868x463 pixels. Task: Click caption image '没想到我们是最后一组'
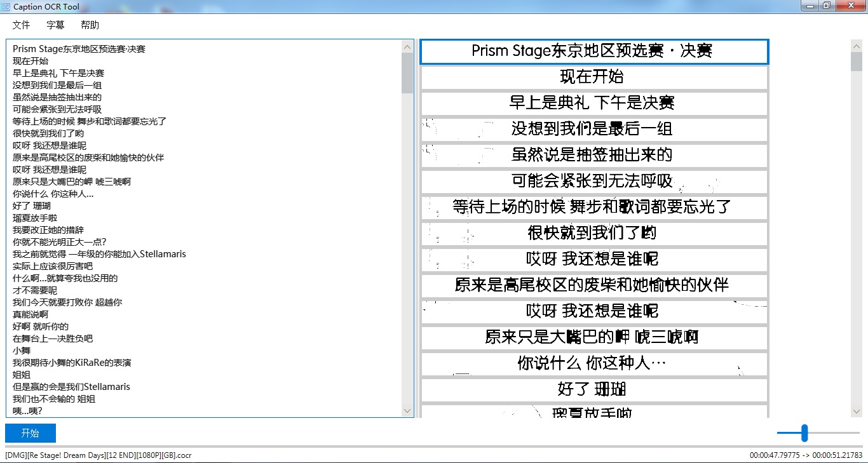pos(594,130)
